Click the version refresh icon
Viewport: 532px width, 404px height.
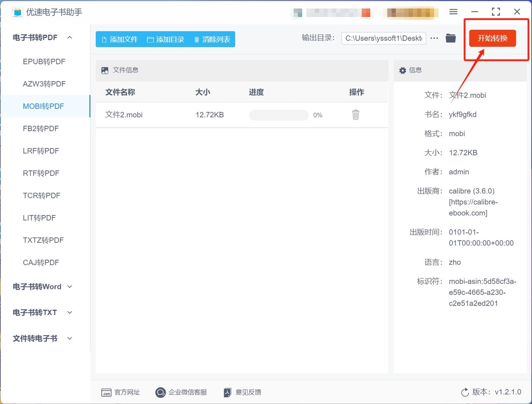pyautogui.click(x=465, y=392)
